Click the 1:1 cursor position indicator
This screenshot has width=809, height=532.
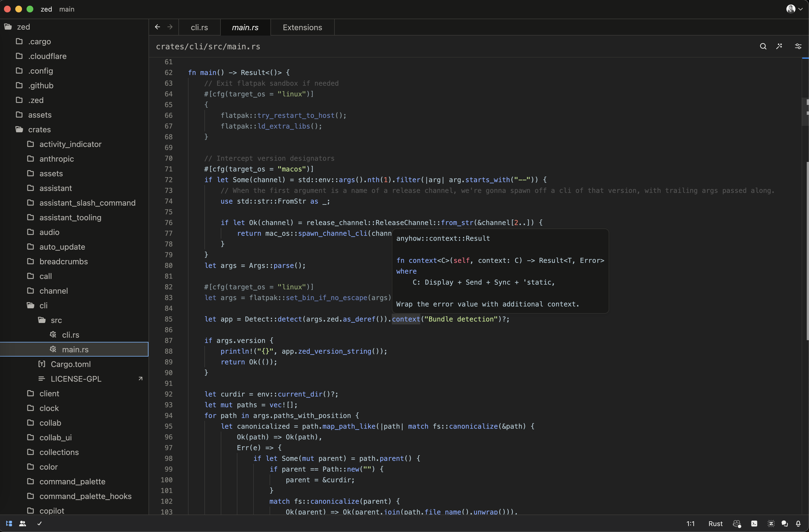pos(690,524)
